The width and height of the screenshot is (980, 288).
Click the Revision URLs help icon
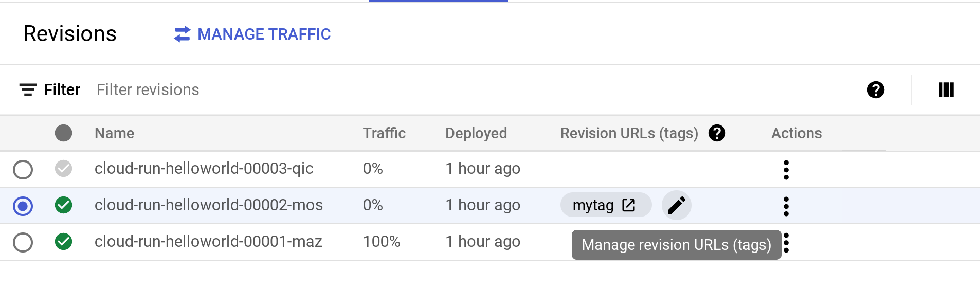[x=717, y=133]
